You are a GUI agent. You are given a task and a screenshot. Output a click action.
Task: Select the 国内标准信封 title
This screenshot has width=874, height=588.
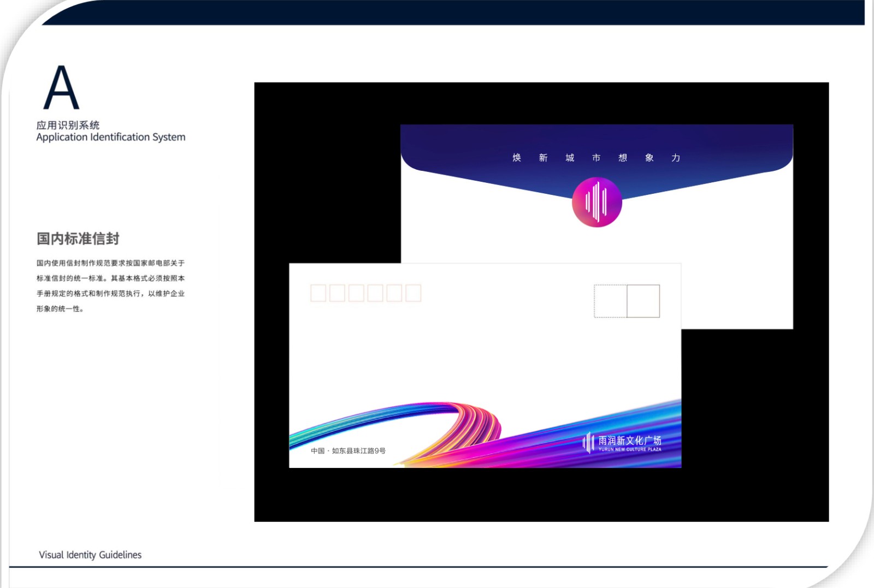78,239
